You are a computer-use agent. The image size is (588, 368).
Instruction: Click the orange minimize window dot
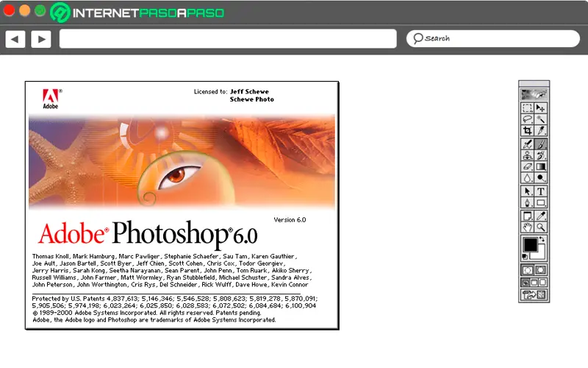(x=25, y=10)
